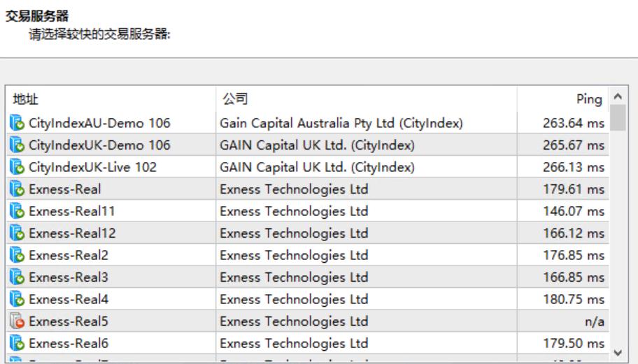Click the n/a ping cell for Exness-Real5
The width and height of the screenshot is (638, 364).
coord(562,321)
